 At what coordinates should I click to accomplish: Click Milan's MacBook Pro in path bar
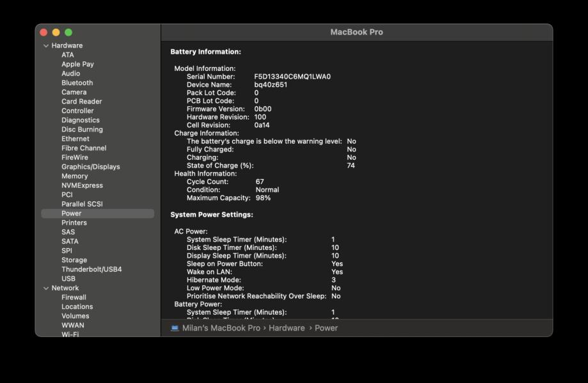click(221, 328)
